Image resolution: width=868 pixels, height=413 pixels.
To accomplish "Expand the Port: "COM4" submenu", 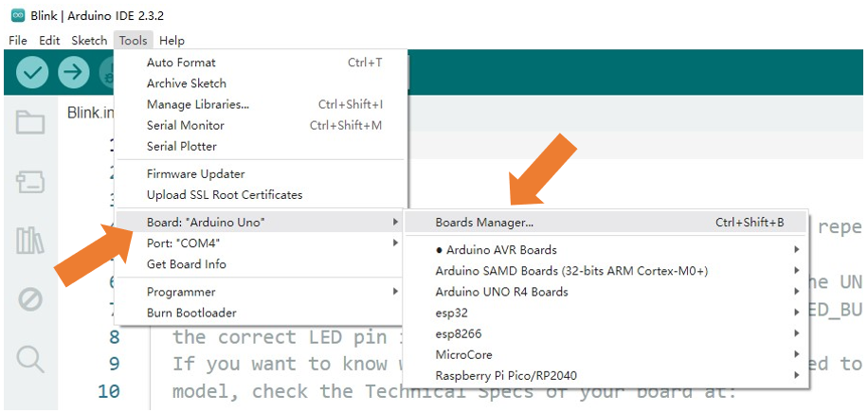I will click(x=261, y=243).
